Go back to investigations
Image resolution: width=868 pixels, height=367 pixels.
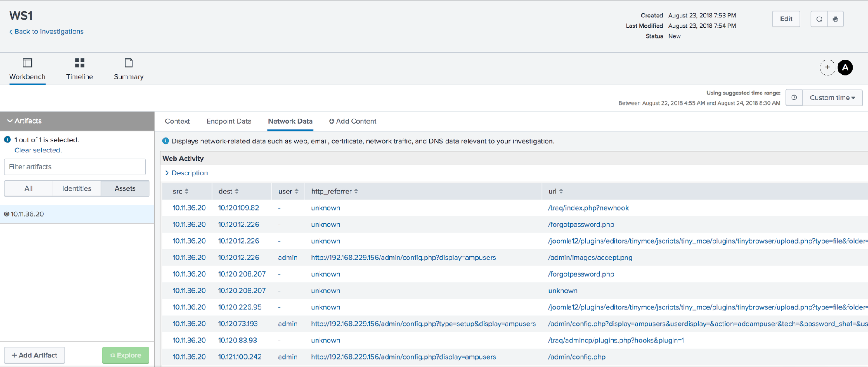[46, 32]
